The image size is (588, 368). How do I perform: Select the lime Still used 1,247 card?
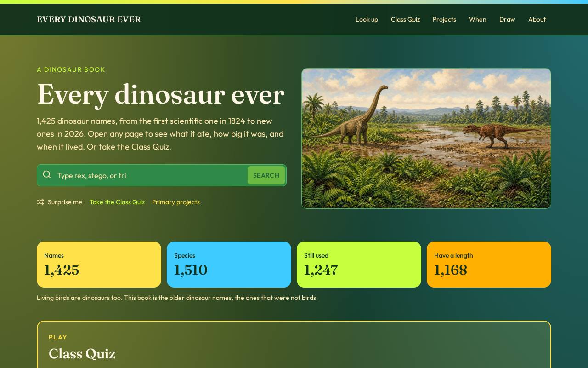359,264
